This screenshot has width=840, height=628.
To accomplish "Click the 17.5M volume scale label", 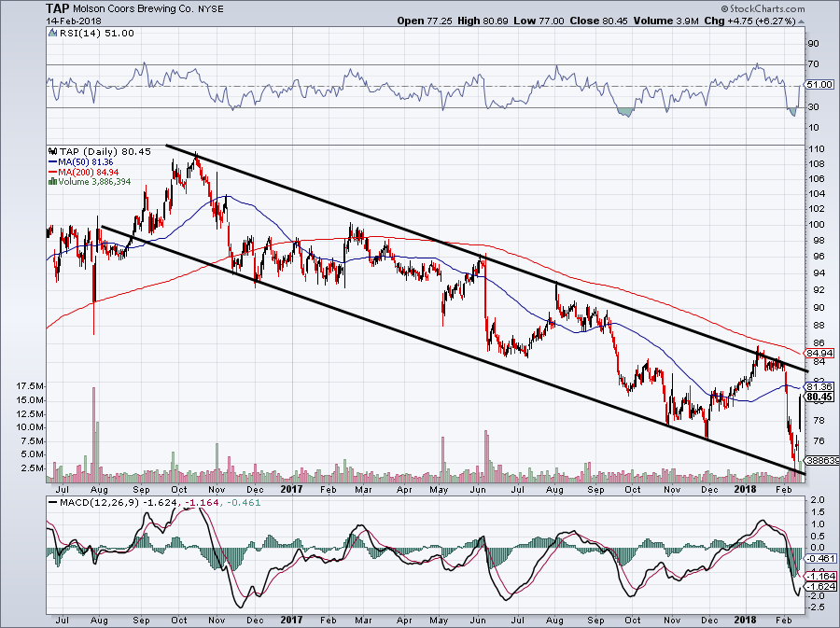I will tap(30, 386).
